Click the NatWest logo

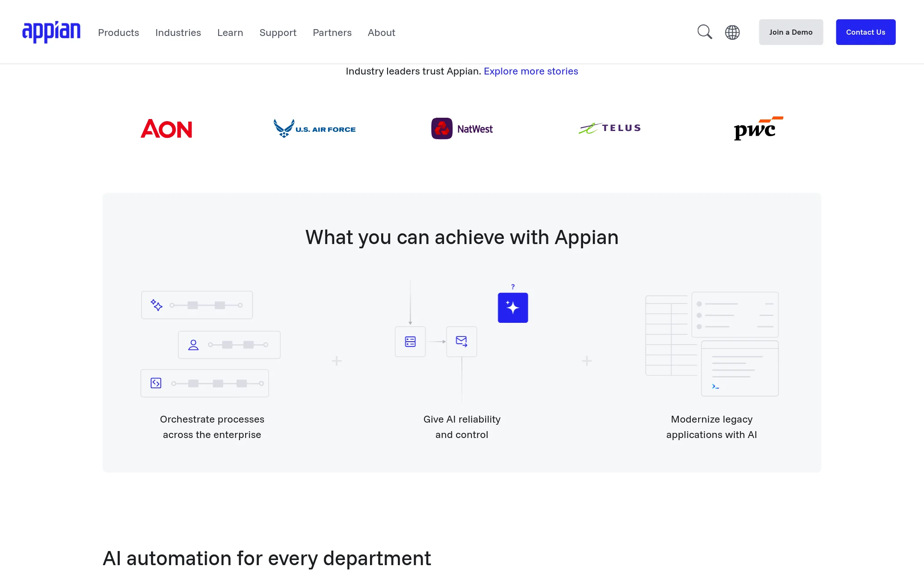tap(462, 128)
